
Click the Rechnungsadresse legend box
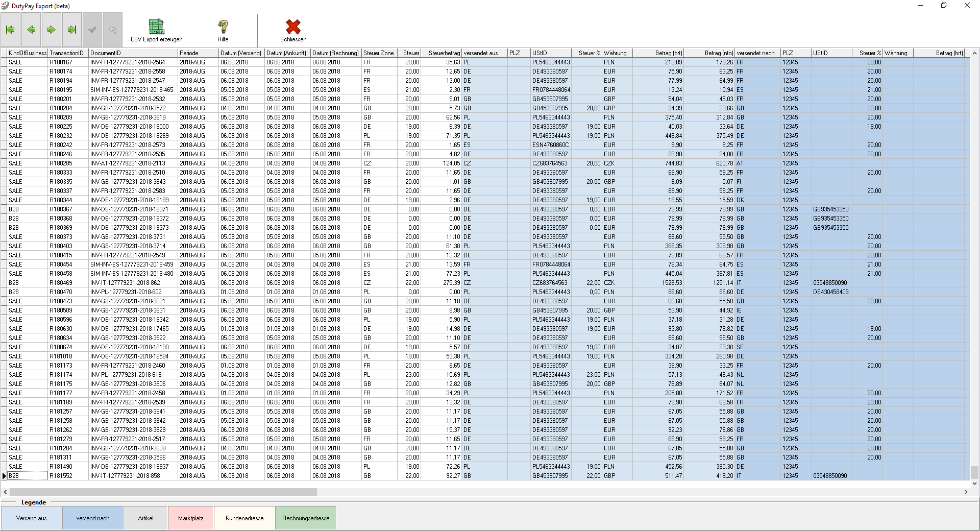coord(306,518)
